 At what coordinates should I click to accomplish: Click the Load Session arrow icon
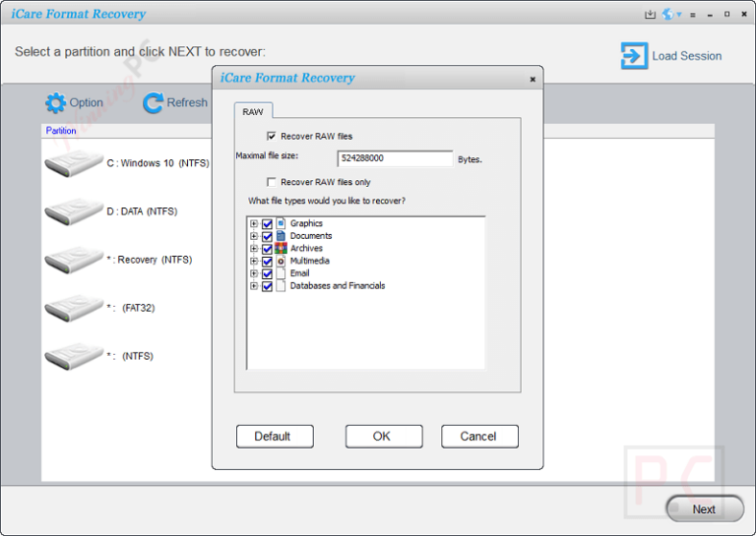coord(634,55)
